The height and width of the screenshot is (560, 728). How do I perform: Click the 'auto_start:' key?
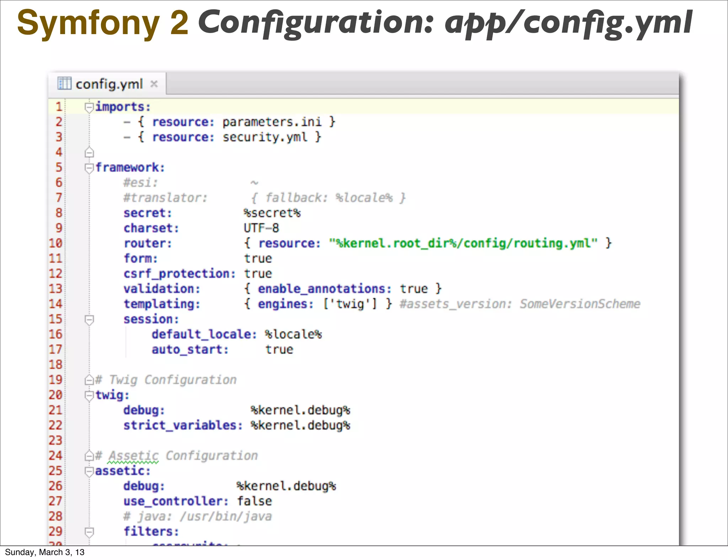190,350
